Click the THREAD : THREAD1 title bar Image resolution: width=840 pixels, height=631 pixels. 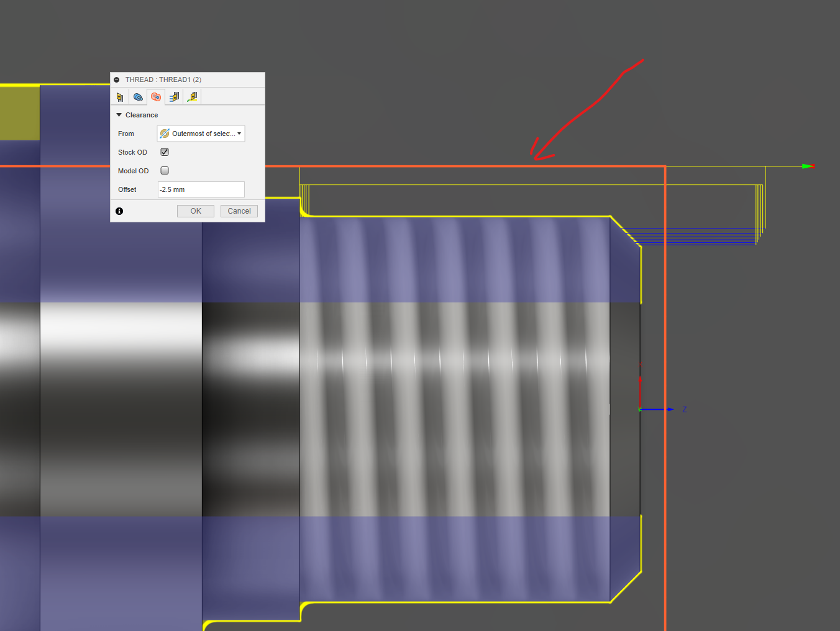[162, 79]
